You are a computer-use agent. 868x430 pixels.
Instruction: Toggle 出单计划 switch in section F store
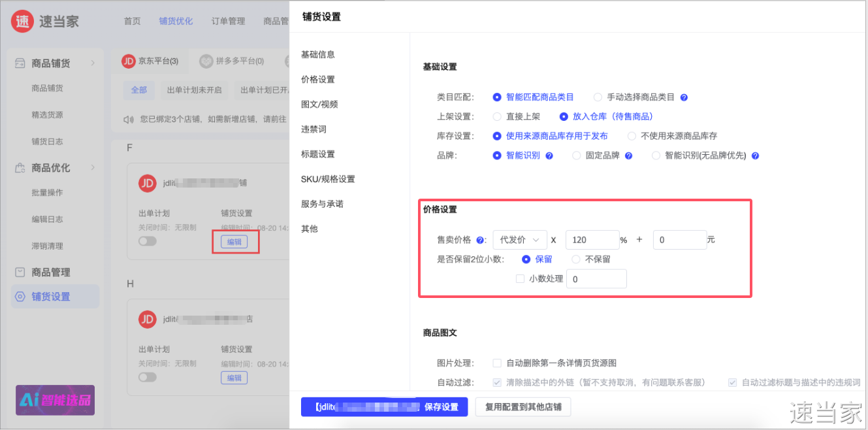tap(148, 241)
